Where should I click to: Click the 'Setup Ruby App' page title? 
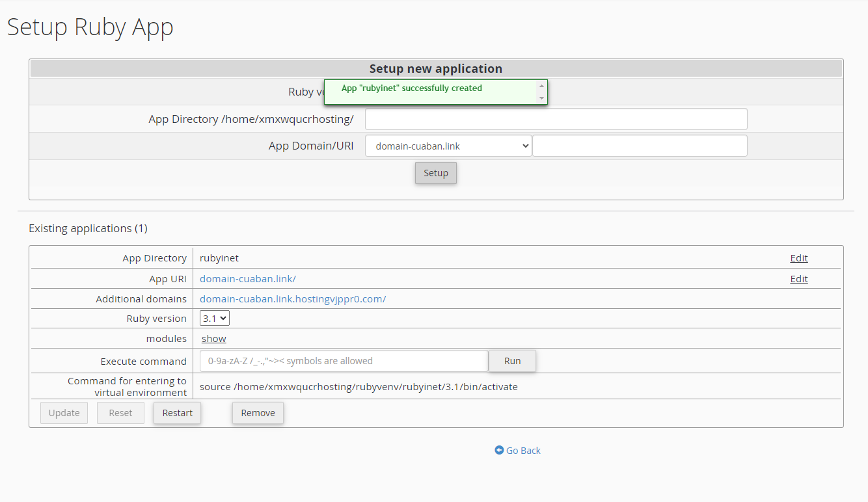(90, 27)
